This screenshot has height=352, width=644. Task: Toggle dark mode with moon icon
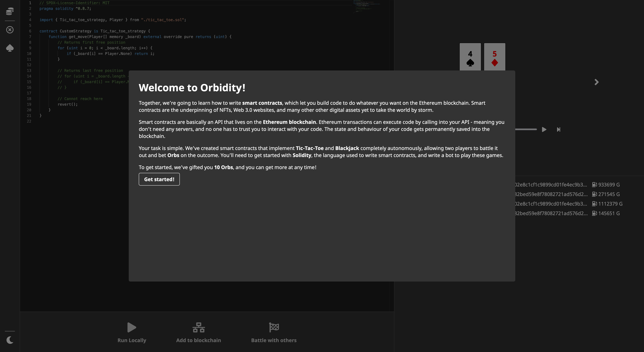10,340
